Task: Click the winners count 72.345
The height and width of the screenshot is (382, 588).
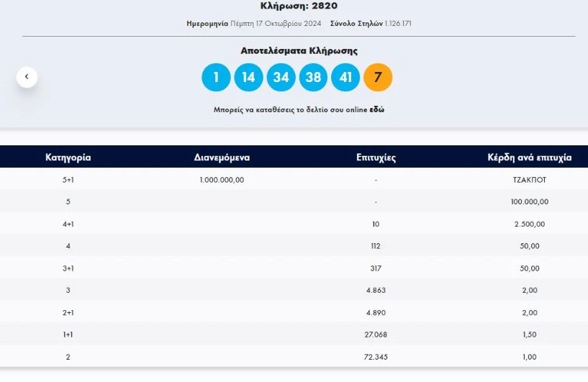Action: pyautogui.click(x=376, y=357)
